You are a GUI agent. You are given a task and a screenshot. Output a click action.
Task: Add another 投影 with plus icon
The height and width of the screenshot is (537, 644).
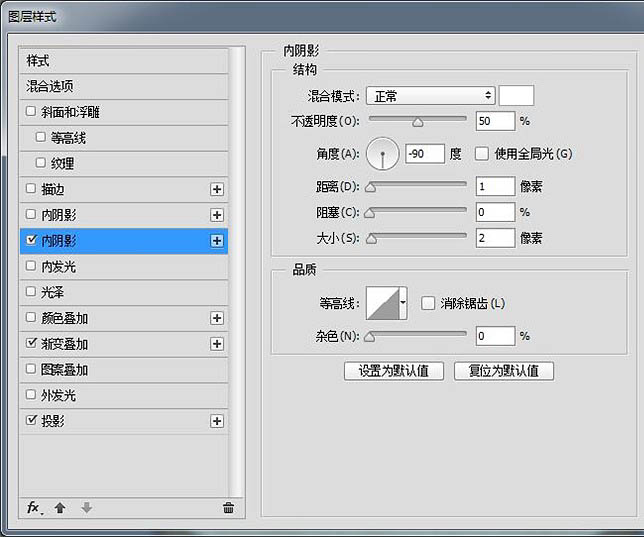click(x=217, y=421)
